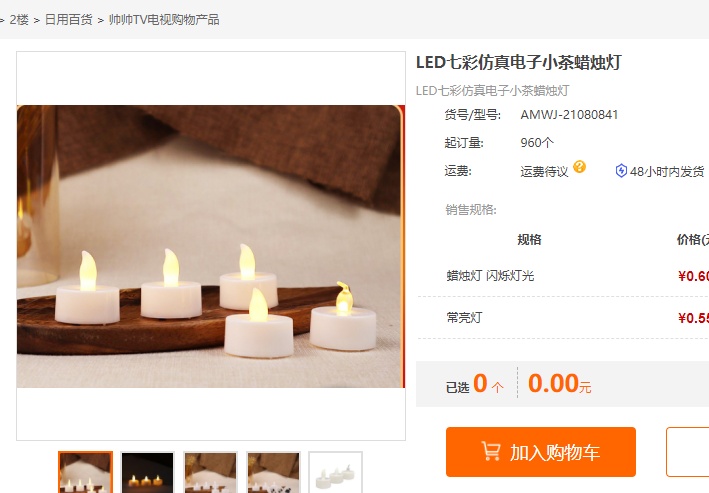709x493 pixels.
Task: Click the shopping cart icon in the orange button
Action: click(x=491, y=451)
